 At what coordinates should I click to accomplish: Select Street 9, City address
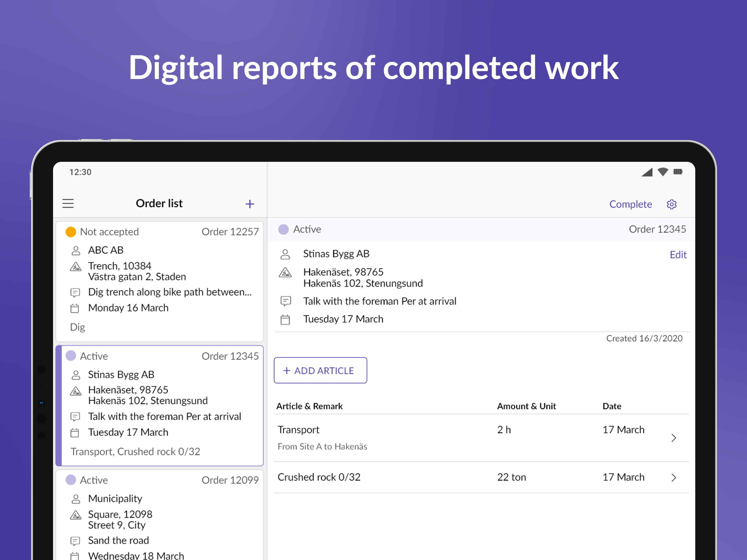click(117, 525)
